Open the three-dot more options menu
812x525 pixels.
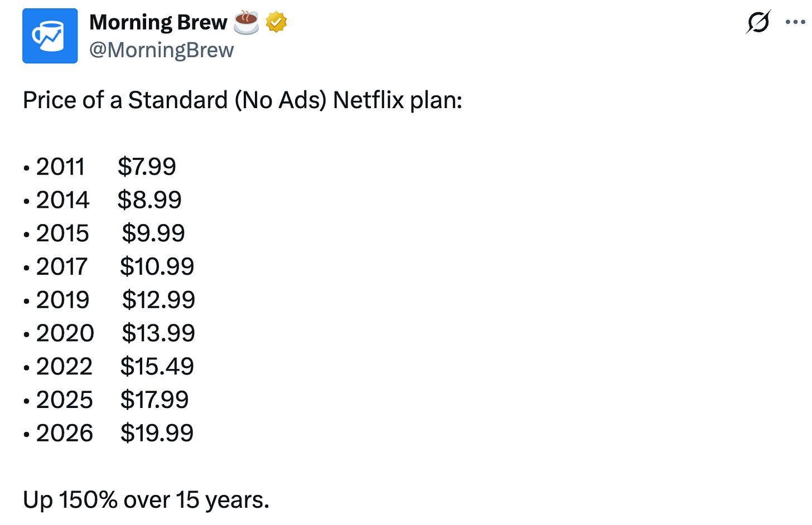tap(795, 22)
